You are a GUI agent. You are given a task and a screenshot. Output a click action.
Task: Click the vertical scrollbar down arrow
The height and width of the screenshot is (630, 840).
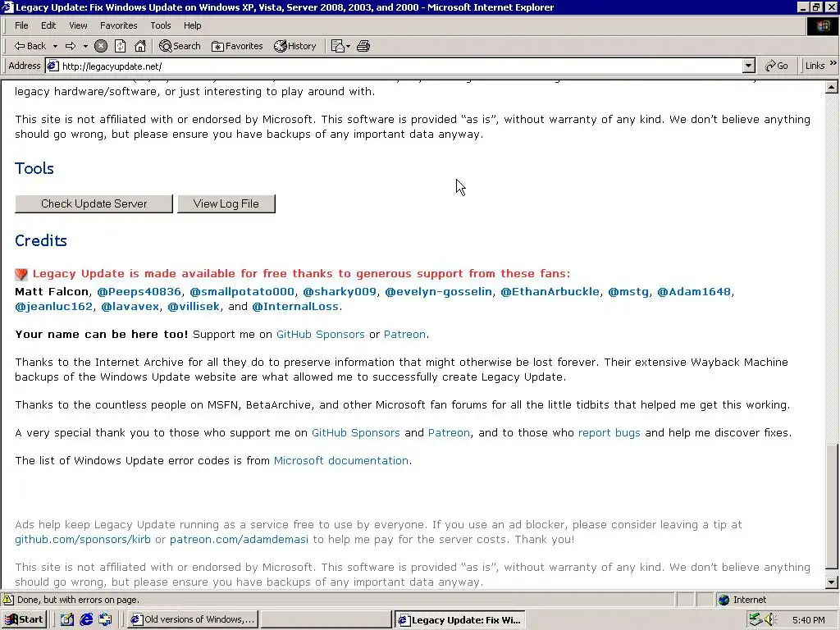(832, 582)
